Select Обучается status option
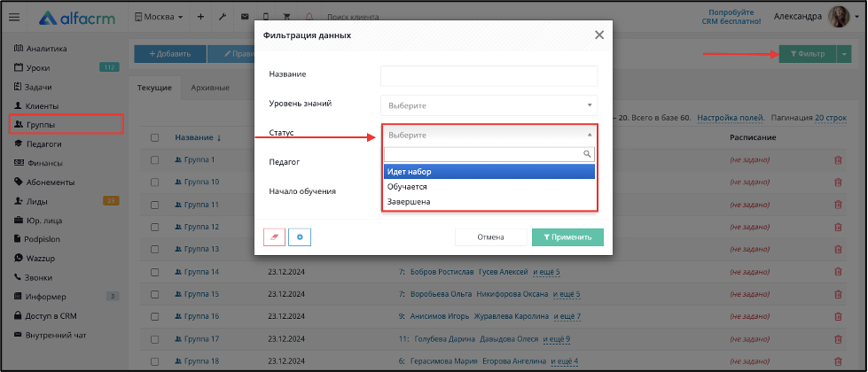 pos(489,187)
